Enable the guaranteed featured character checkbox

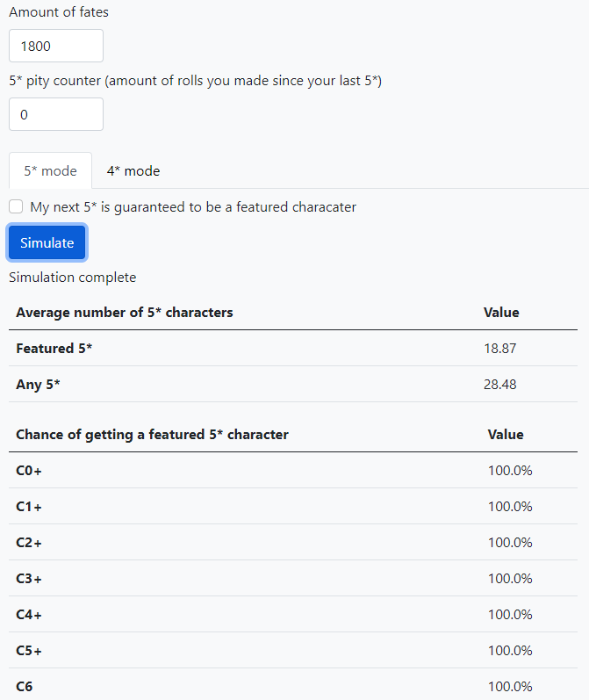tap(16, 207)
